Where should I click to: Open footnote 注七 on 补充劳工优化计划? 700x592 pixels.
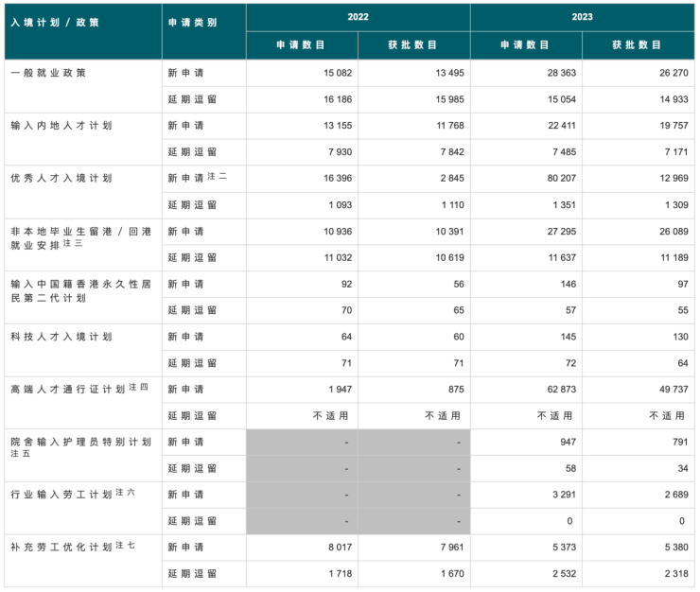pos(126,546)
